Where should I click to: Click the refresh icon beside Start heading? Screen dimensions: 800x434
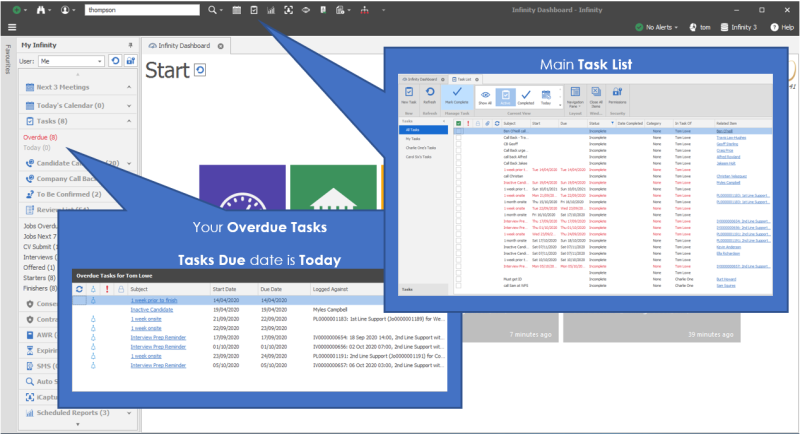(x=199, y=70)
